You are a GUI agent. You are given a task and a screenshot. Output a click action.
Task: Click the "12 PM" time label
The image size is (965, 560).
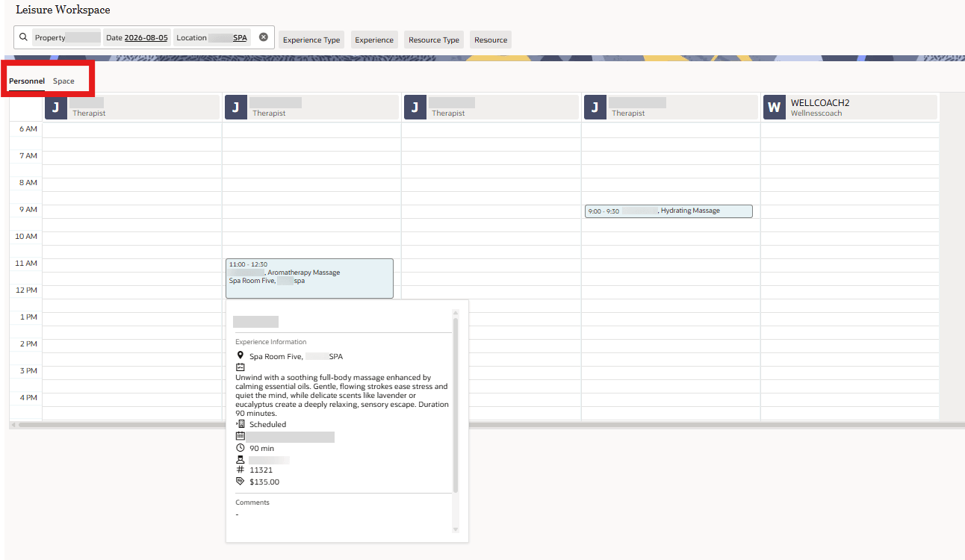pos(26,290)
